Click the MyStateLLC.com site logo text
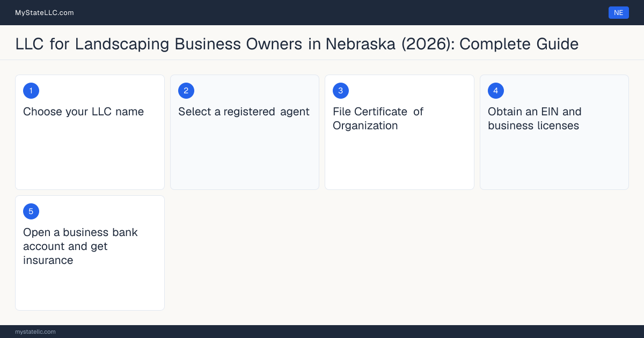 pos(45,12)
